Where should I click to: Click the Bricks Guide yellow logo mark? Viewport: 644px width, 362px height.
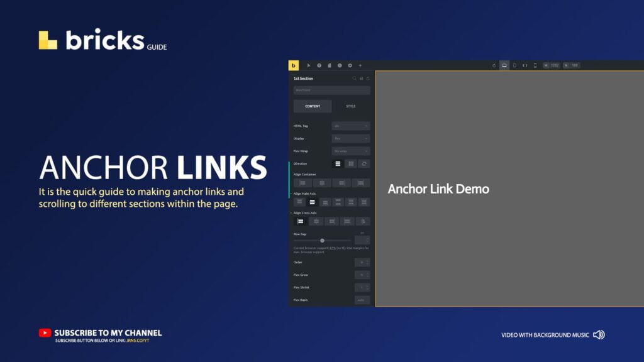point(48,40)
